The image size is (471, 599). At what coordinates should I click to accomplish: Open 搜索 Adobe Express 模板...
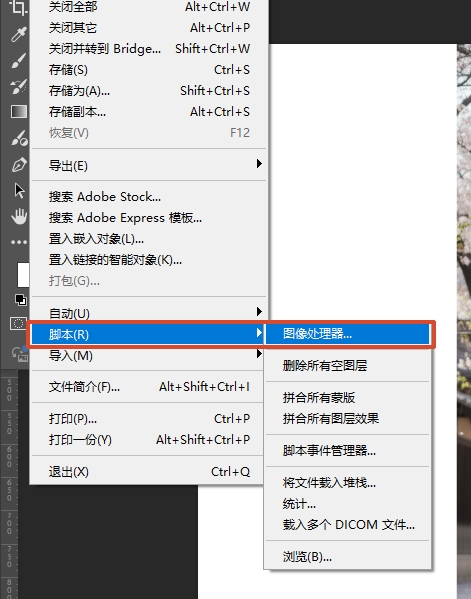point(149,218)
